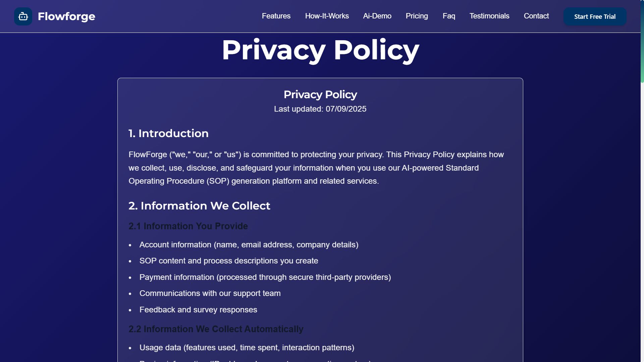Image resolution: width=644 pixels, height=362 pixels.
Task: Open the Ai-Demo nav link
Action: tap(377, 16)
